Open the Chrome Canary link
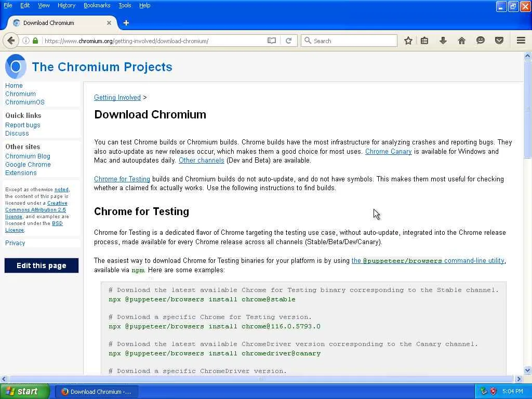Screen dimensions: 532x399 point(389,151)
